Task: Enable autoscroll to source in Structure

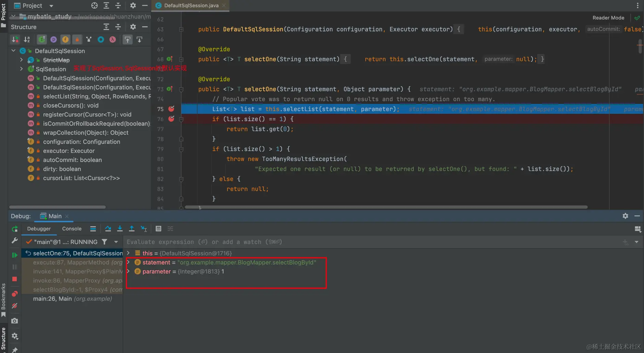Action: pos(128,40)
